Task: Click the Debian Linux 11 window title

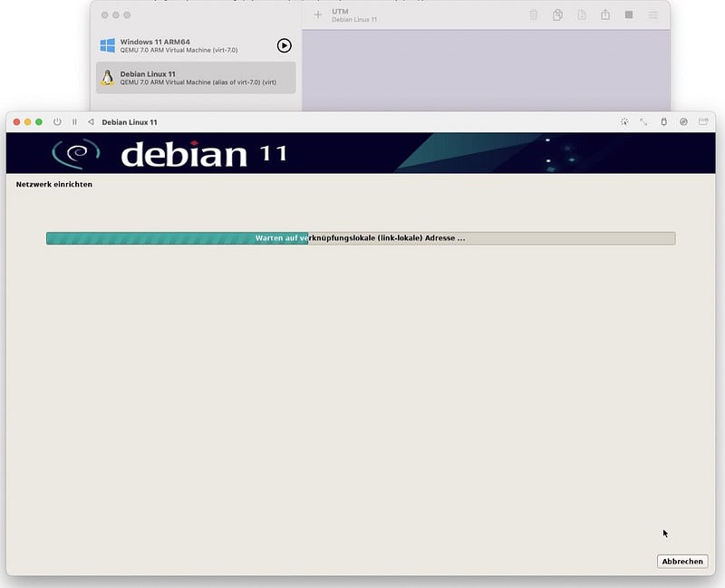Action: 130,122
